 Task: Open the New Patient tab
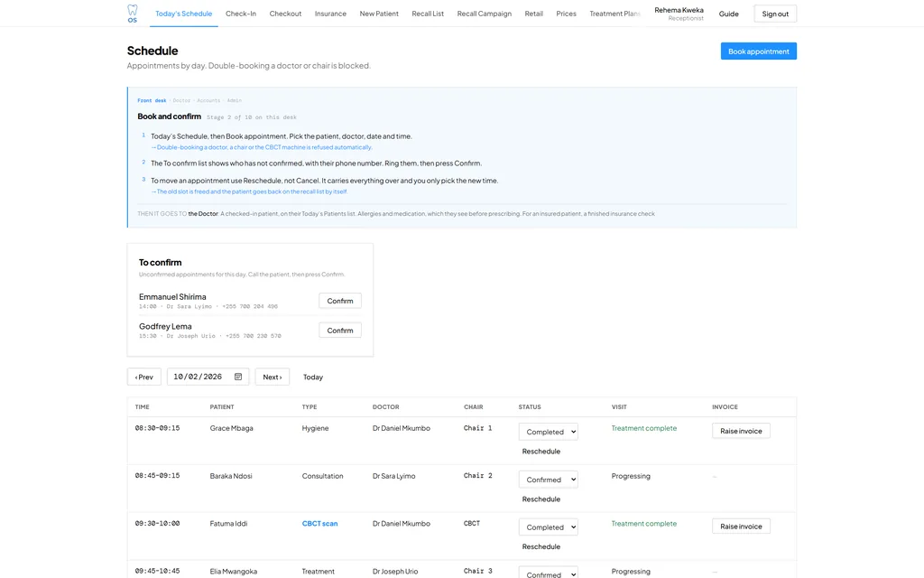[379, 14]
